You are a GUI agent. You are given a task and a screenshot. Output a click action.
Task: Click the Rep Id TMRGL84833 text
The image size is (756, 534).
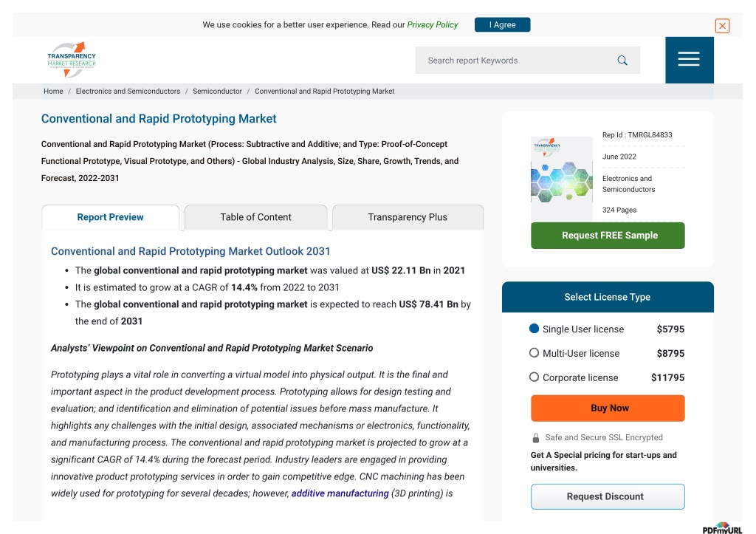[x=637, y=135]
